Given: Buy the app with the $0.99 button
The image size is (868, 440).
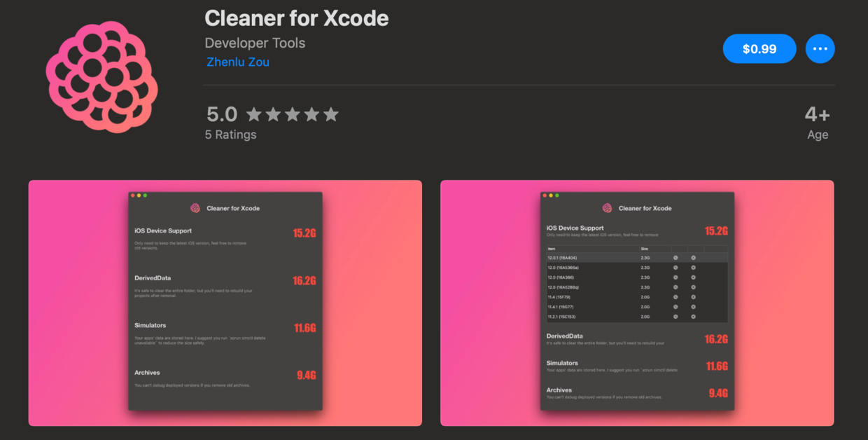Looking at the screenshot, I should (759, 49).
